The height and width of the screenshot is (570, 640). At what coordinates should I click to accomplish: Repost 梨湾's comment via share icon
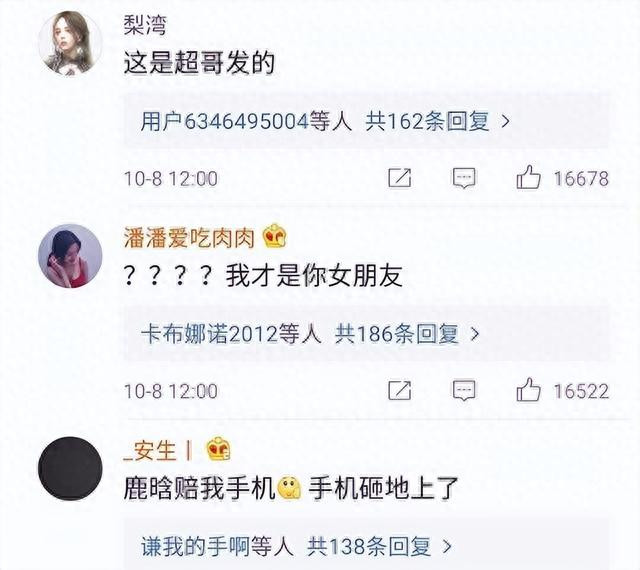(x=400, y=178)
